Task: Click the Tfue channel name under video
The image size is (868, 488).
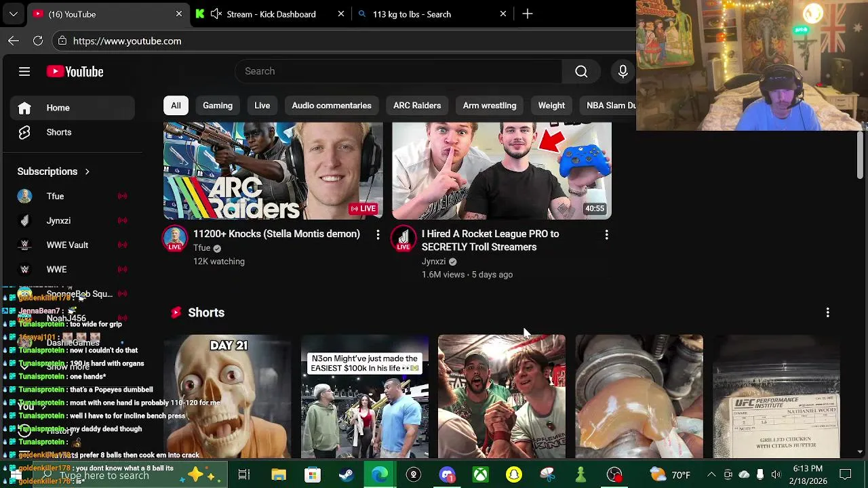Action: 202,248
